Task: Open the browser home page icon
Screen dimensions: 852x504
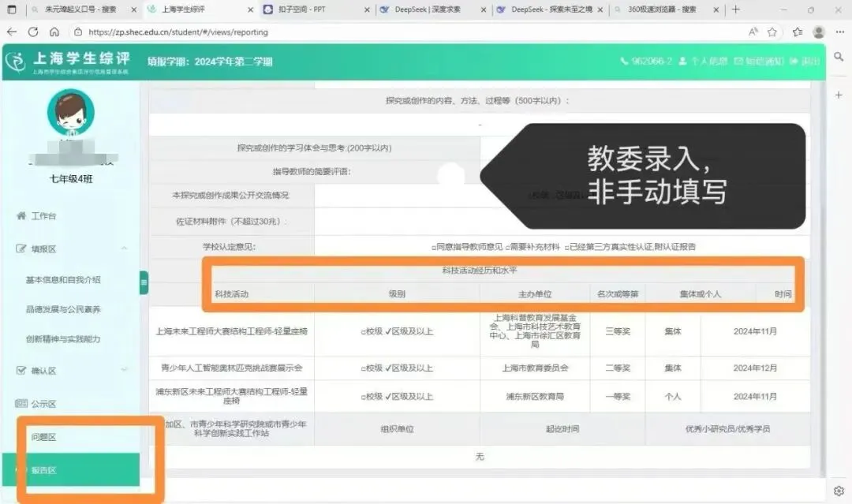Action: [x=54, y=32]
